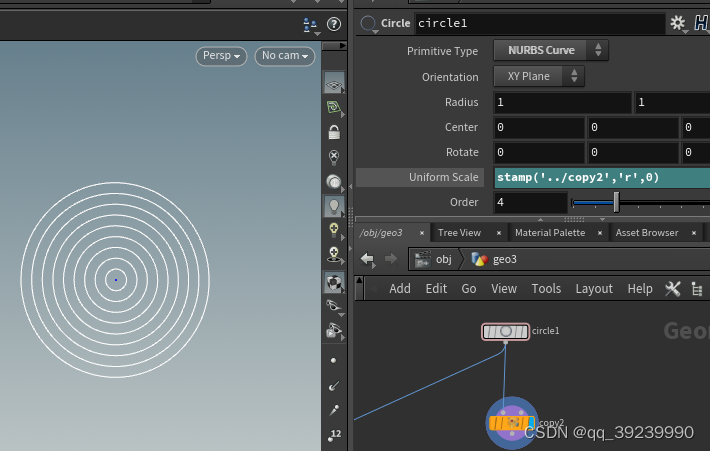This screenshot has width=710, height=451.
Task: Switch to the Asset Browser tab
Action: [x=647, y=233]
